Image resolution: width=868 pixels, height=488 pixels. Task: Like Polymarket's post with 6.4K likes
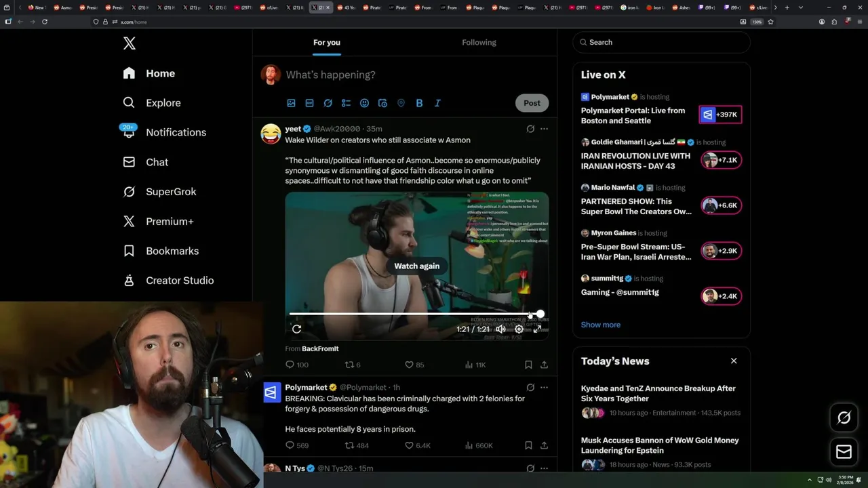click(417, 445)
